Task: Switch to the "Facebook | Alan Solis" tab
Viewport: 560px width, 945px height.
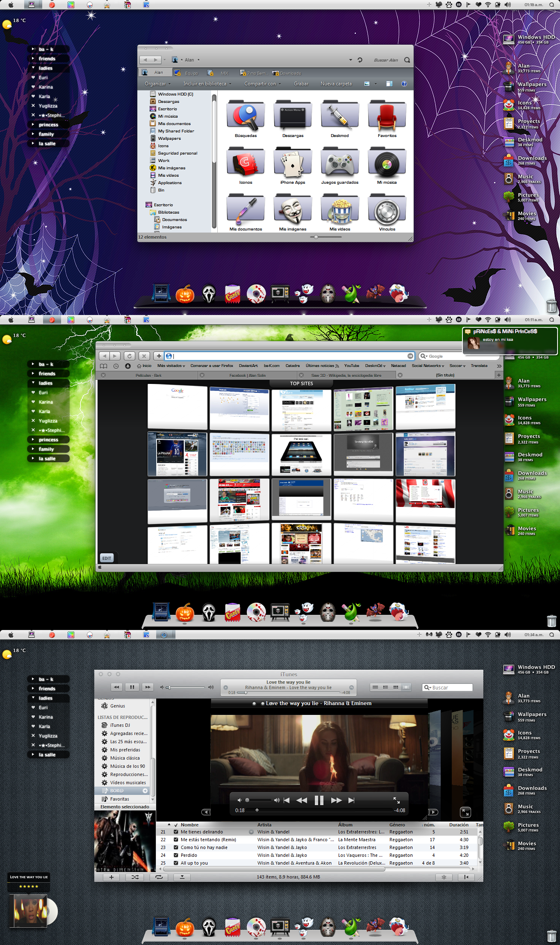Action: [247, 375]
